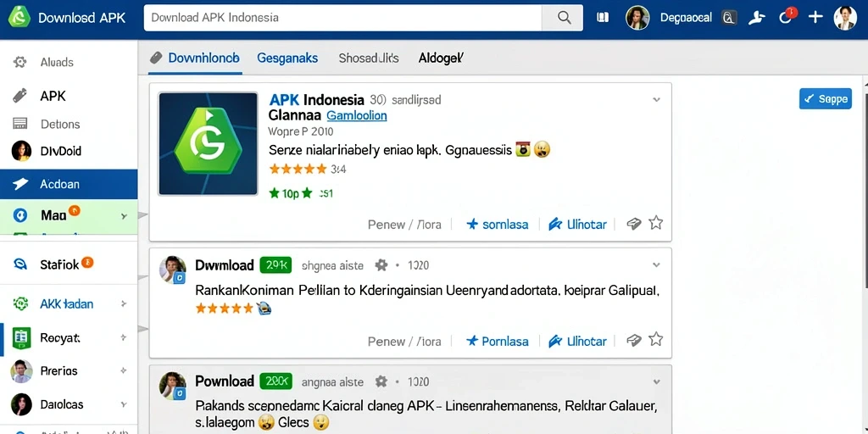Click the APK Indonesia green hexagon thumbnail
The height and width of the screenshot is (434, 868).
pos(209,143)
